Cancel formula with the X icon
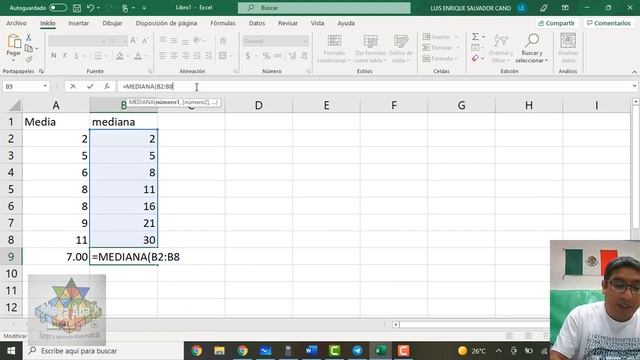This screenshot has height=360, width=640. [73, 86]
